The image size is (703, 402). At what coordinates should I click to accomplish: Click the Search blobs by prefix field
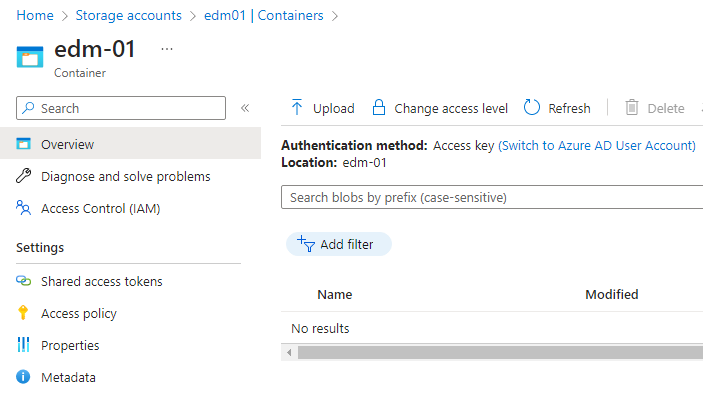[x=490, y=198]
